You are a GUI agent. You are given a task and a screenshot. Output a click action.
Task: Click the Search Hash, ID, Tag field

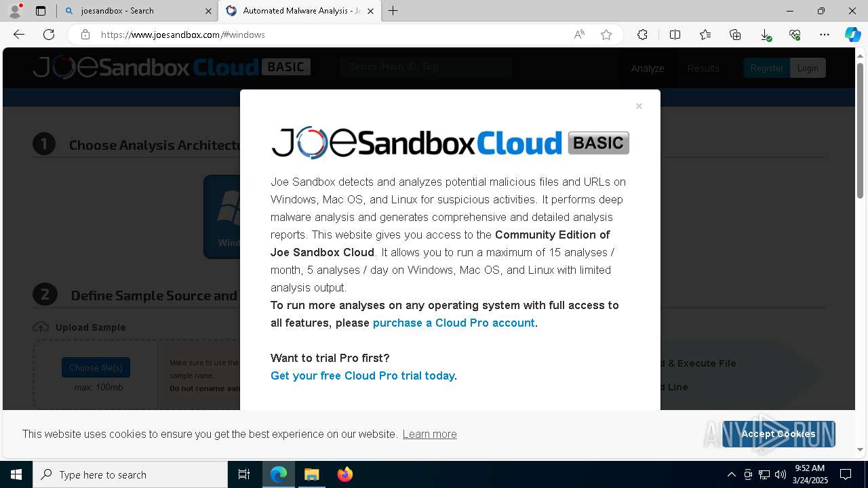(426, 66)
